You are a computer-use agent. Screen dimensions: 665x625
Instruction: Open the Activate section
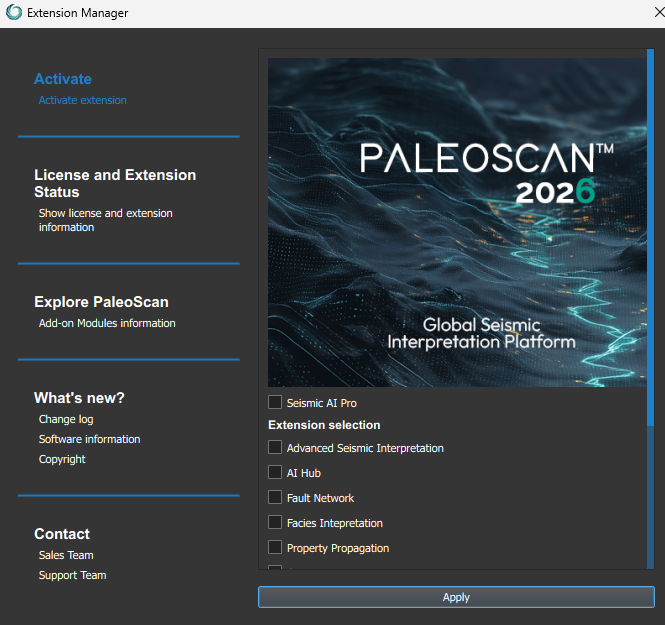coord(63,79)
